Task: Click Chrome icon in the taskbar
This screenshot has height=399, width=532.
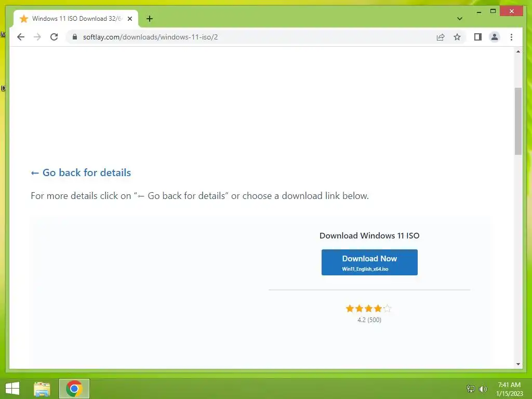Action: (x=74, y=389)
